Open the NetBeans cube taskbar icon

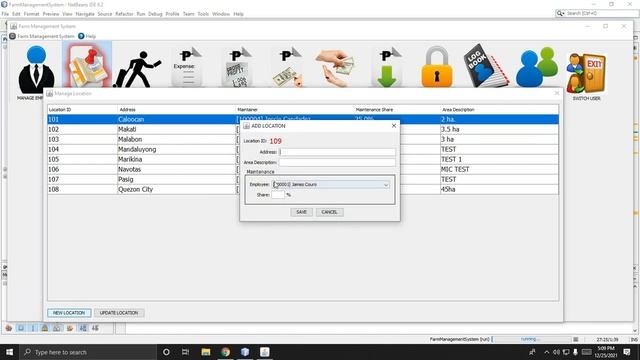(x=245, y=352)
